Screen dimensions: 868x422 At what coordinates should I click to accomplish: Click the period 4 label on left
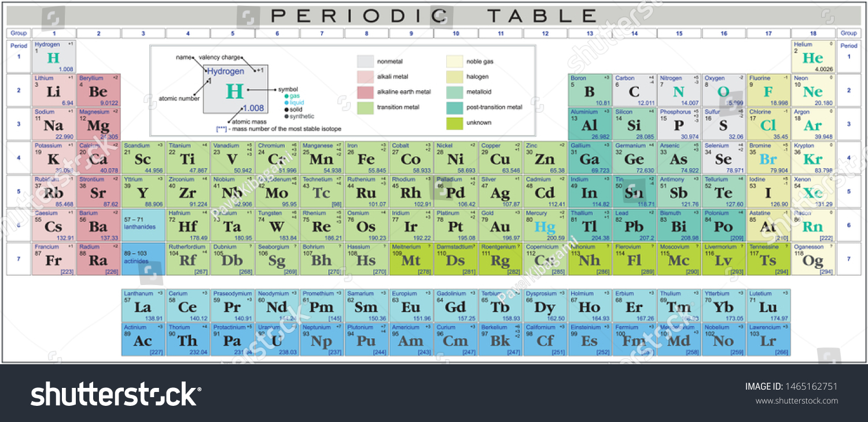coord(19,158)
